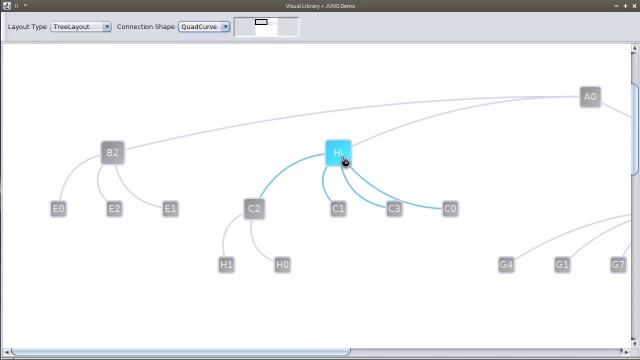Select the E2 node
The image size is (640, 360).
click(114, 209)
